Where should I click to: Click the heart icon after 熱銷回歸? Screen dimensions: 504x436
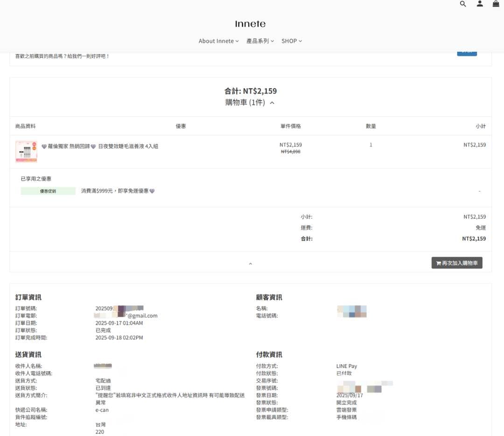coord(93,146)
